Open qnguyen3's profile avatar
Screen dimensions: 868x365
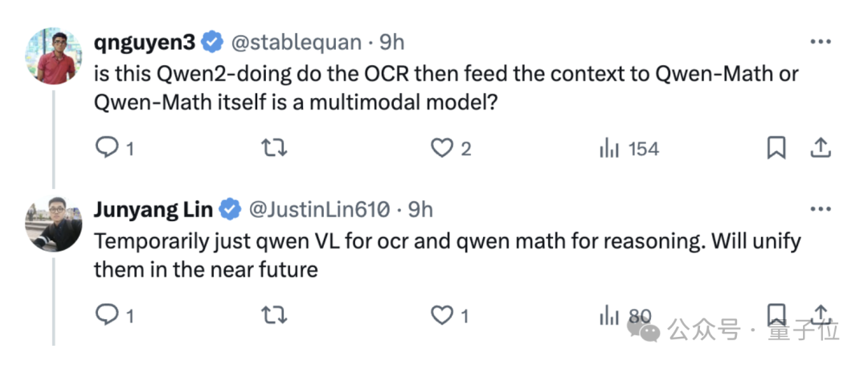[x=54, y=56]
